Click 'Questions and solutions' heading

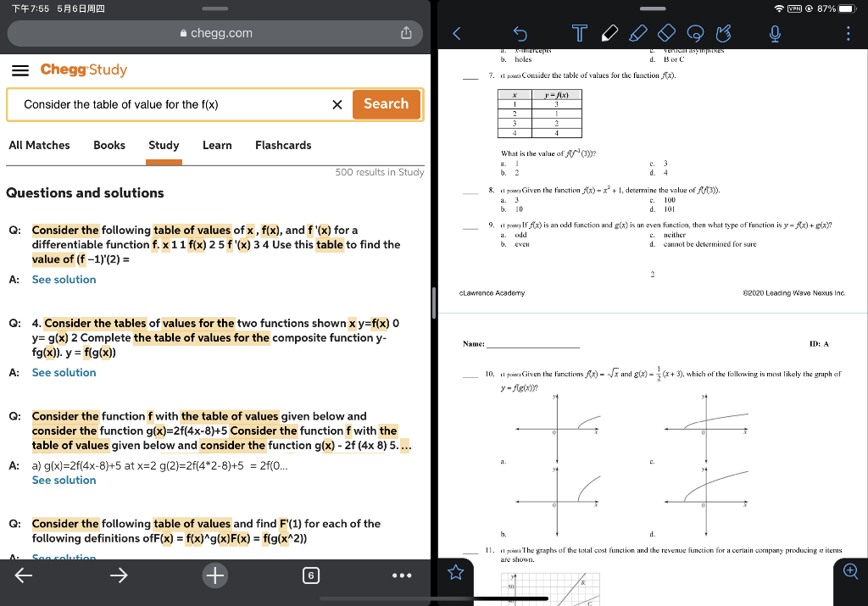click(85, 193)
